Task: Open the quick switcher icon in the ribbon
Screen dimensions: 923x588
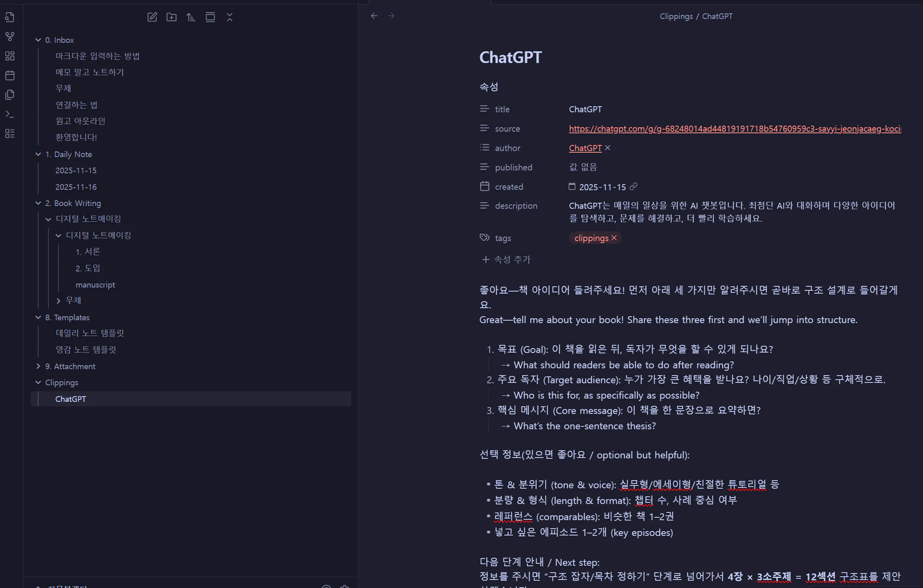Action: tap(10, 17)
